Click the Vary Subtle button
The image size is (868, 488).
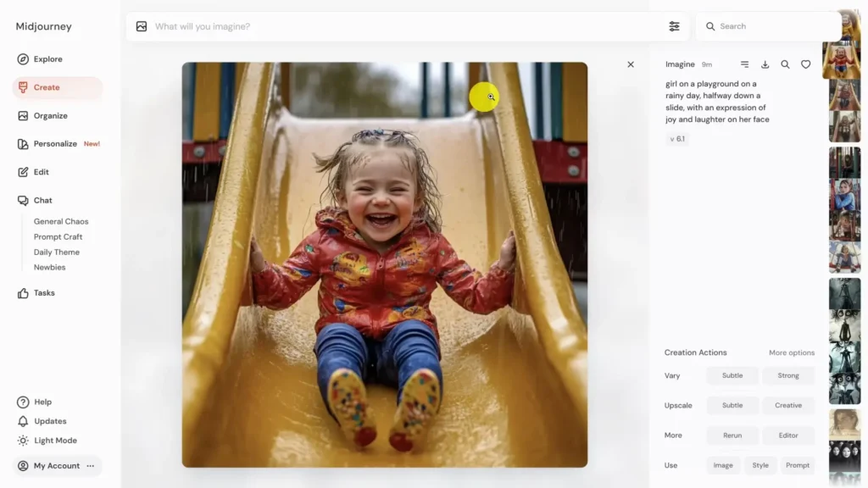tap(732, 375)
